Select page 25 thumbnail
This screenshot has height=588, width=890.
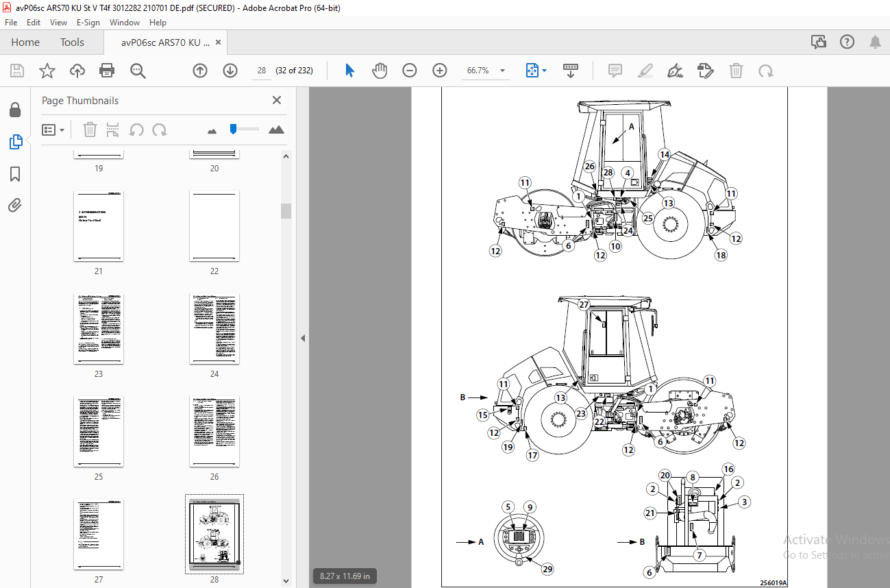tap(99, 432)
